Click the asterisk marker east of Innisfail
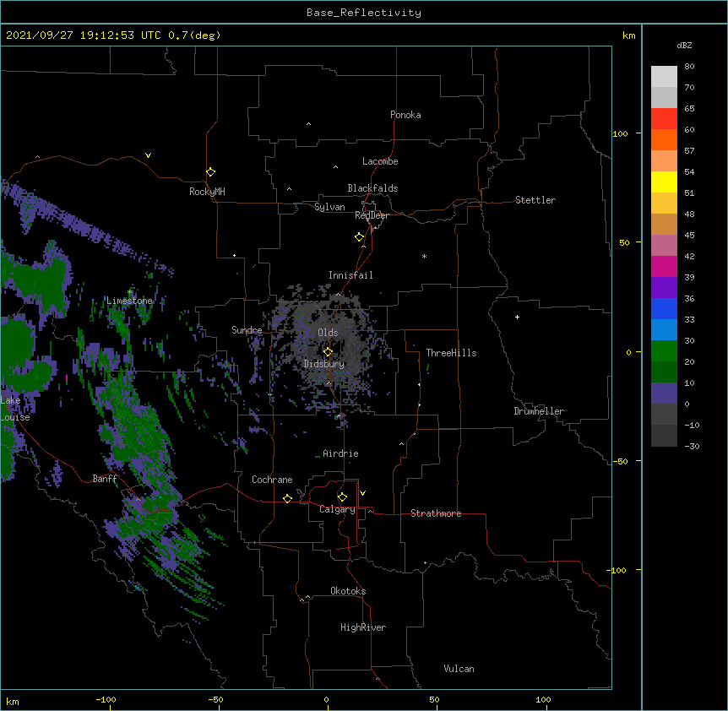 [x=424, y=256]
